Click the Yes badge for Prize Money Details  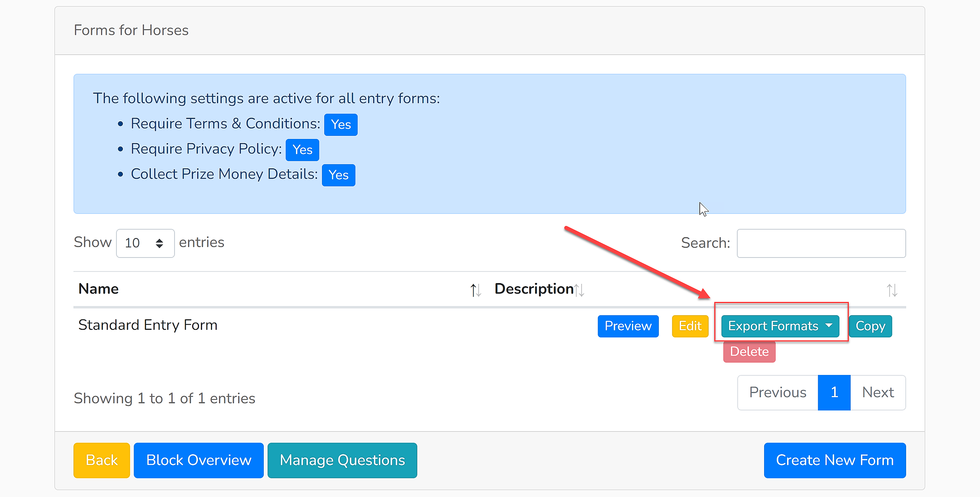coord(338,175)
